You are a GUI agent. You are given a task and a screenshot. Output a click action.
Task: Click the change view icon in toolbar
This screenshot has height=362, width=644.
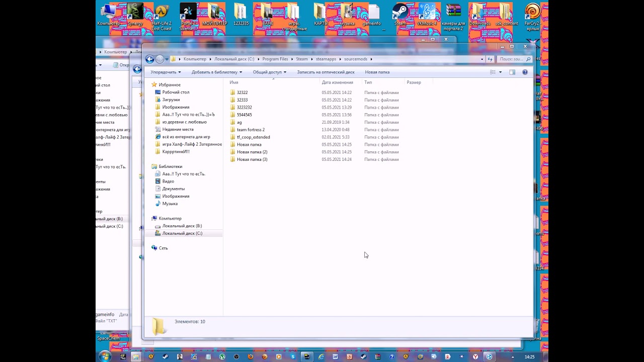493,72
